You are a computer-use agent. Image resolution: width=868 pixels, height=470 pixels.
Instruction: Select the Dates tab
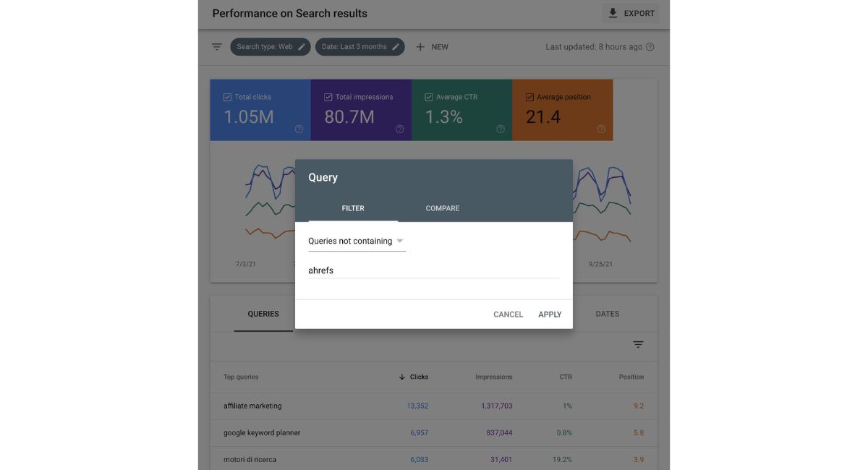[608, 314]
